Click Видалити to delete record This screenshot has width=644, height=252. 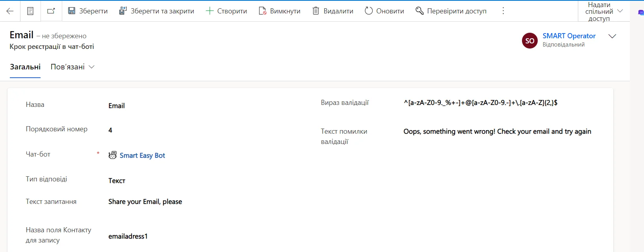[333, 11]
